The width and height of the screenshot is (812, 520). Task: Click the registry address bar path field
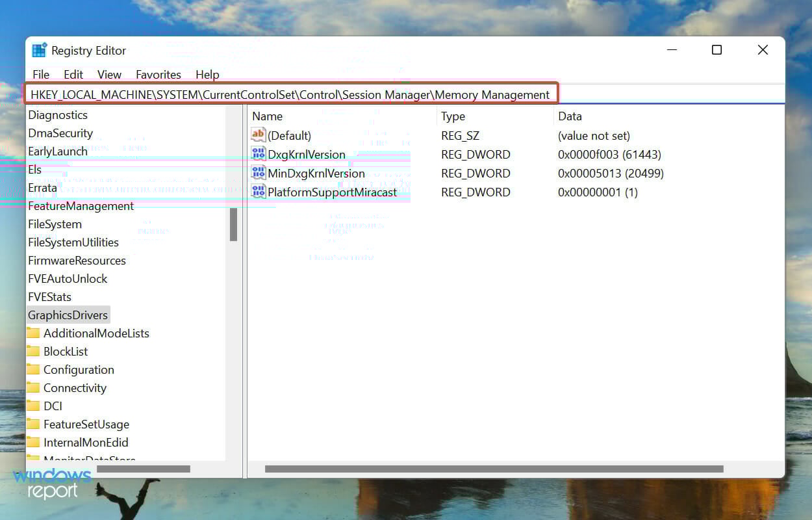[x=292, y=94]
